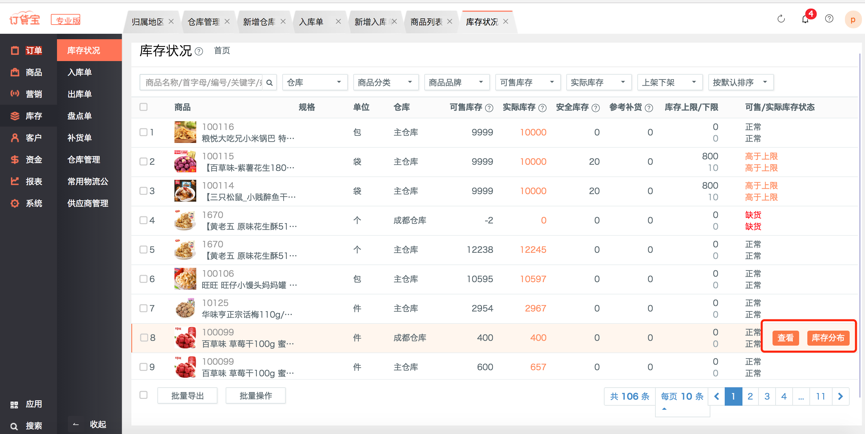Expand the 按默认排序 sort dropdown
The height and width of the screenshot is (434, 865).
pos(740,83)
